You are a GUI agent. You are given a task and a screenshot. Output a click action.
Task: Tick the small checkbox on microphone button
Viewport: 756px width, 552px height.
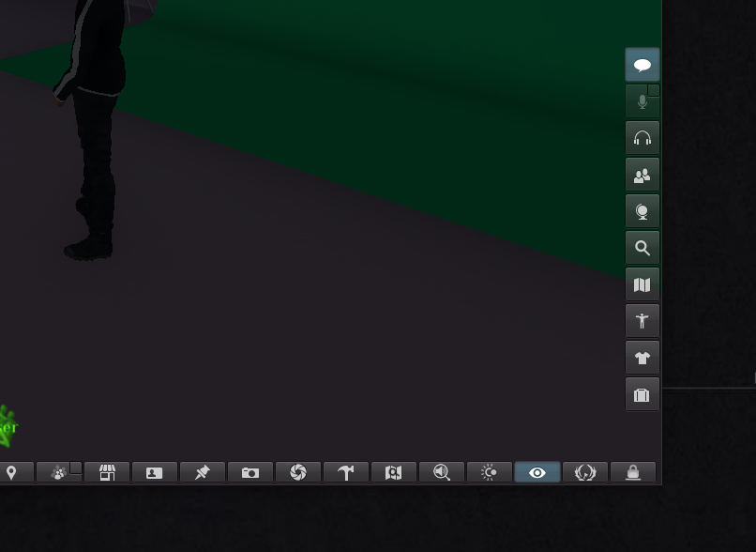tap(654, 90)
